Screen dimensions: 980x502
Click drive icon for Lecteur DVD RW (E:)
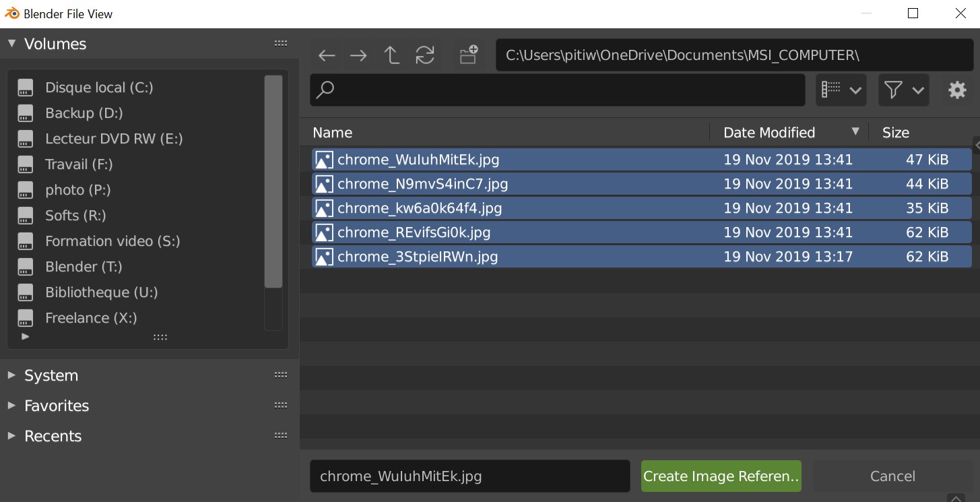(x=25, y=139)
